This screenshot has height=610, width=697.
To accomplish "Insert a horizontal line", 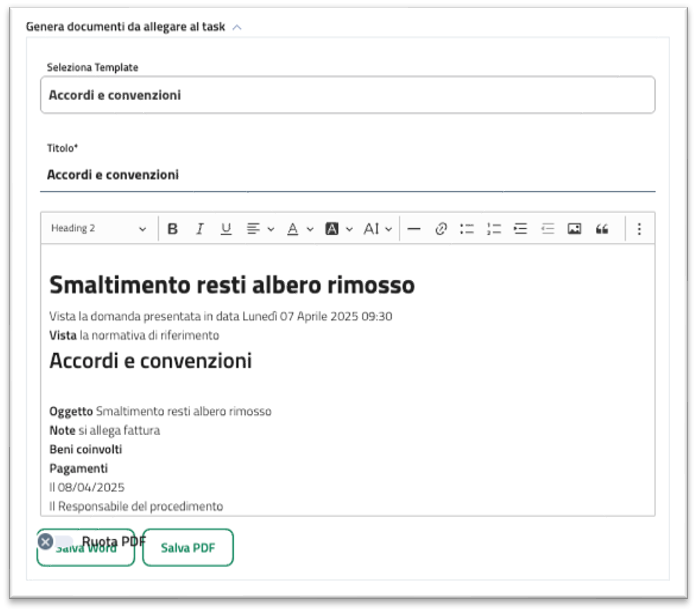I will pyautogui.click(x=414, y=229).
